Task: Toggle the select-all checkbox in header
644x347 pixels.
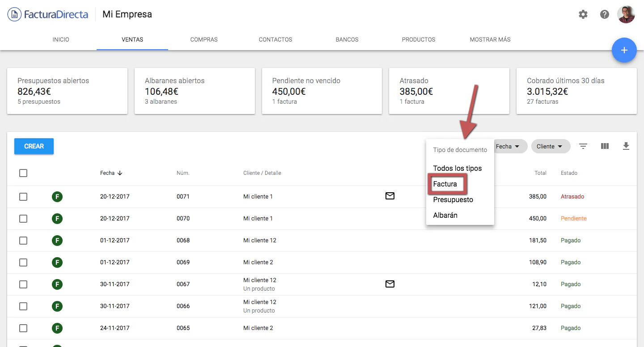Action: point(23,173)
